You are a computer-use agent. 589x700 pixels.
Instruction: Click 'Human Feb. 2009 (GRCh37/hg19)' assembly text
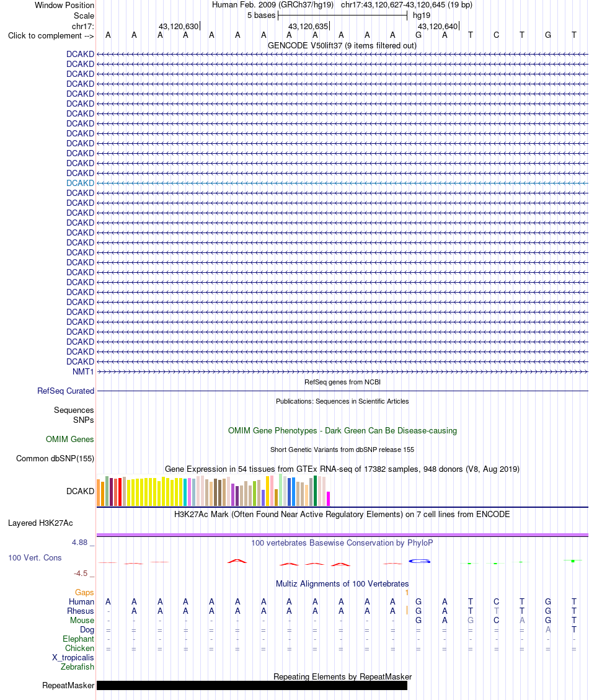tap(272, 5)
